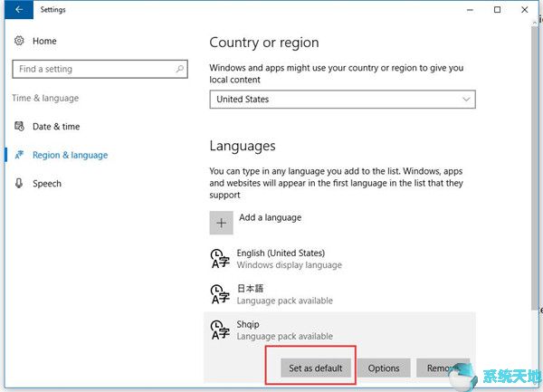Image resolution: width=543 pixels, height=392 pixels.
Task: Click the search magnifier icon
Action: [x=180, y=69]
